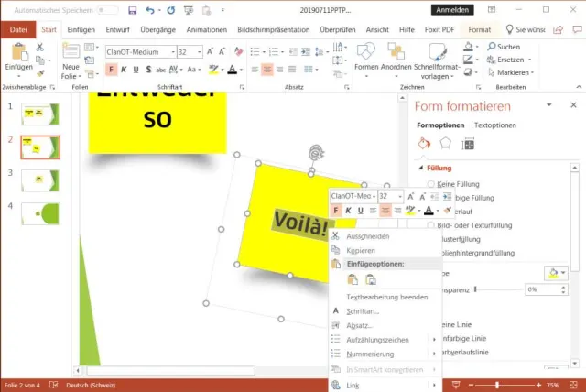The image size is (586, 392).
Task: Choose Kopieren from the context menu
Action: click(x=361, y=250)
